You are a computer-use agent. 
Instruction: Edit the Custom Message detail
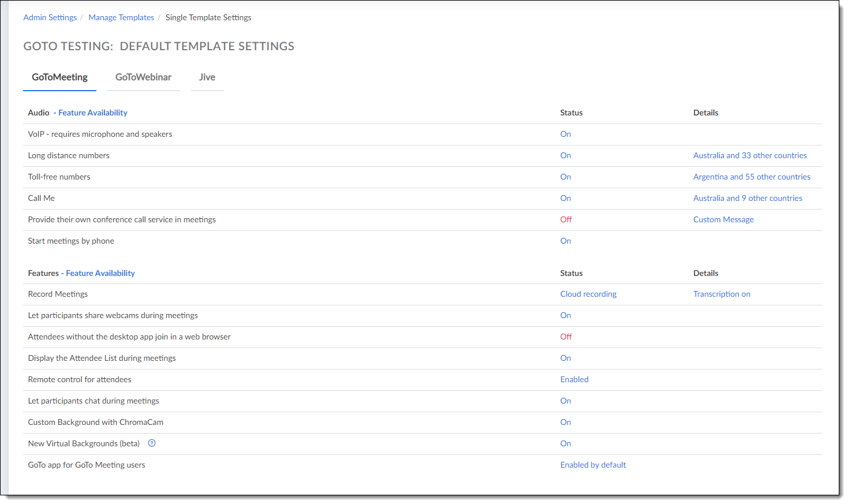point(723,219)
